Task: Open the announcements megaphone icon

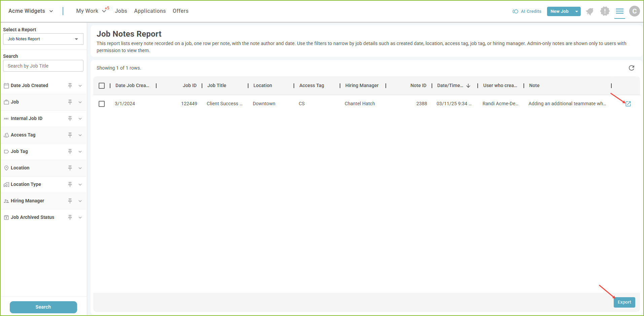Action: 589,11
